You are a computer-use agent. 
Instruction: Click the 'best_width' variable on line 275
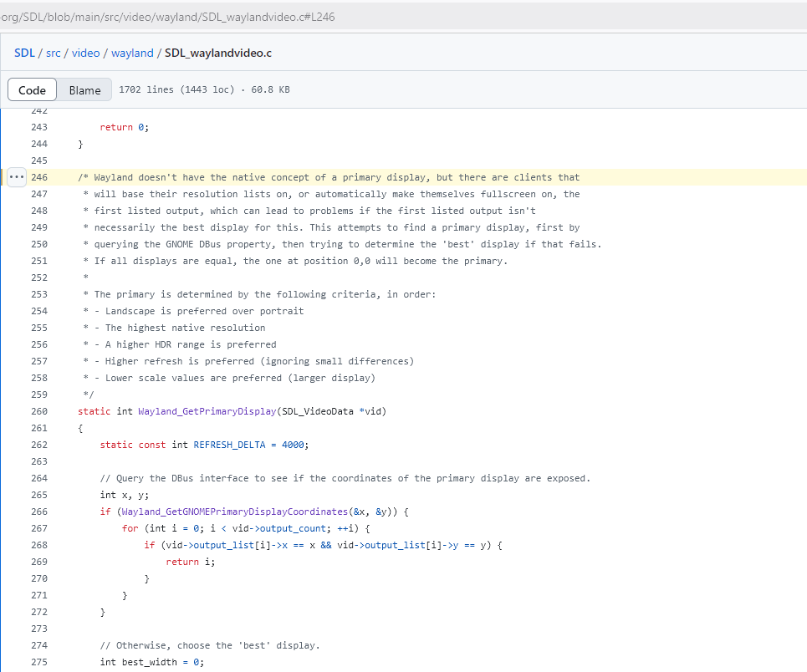click(149, 662)
